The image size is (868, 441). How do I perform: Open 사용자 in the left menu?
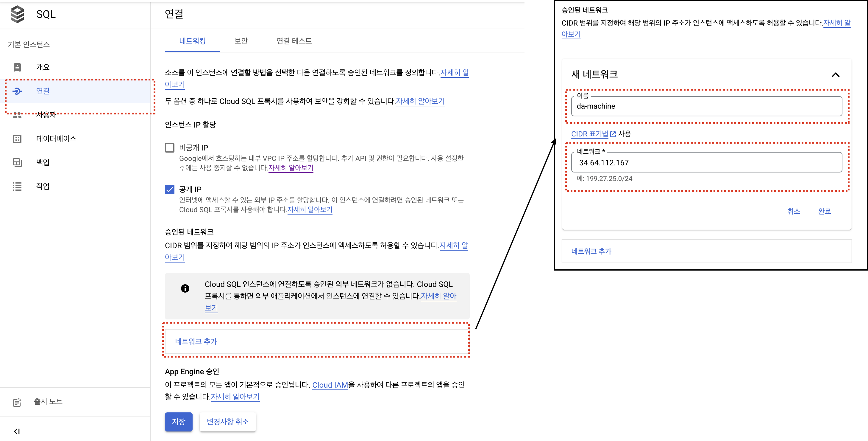(x=46, y=115)
